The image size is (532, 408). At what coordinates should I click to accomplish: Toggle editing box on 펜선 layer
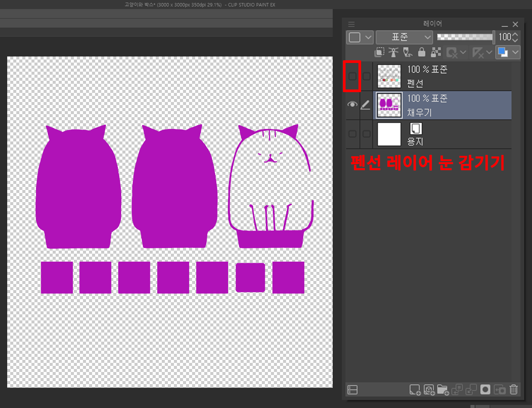click(366, 76)
